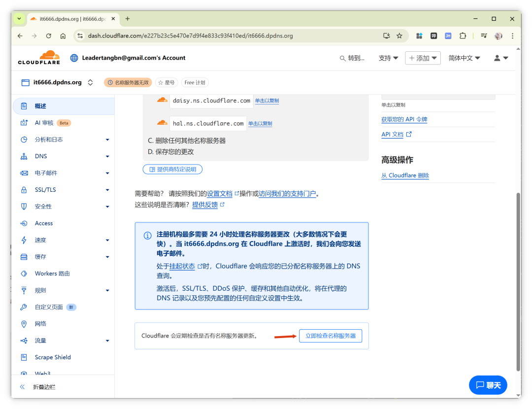The image size is (532, 409).
Task: Click the page vertical scrollbar
Action: [x=518, y=281]
